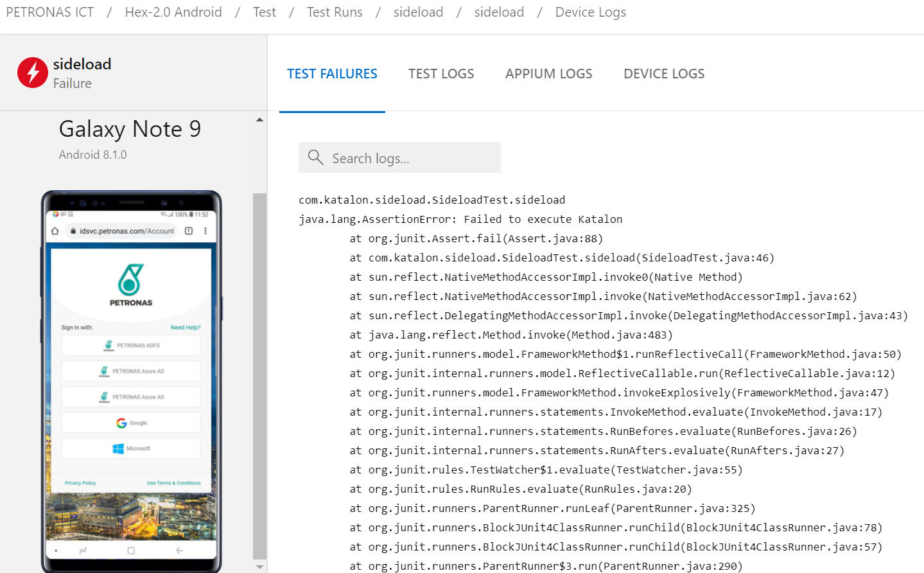The image size is (924, 573).
Task: Open the Hex-2.0 Android breadcrumb link
Action: [x=173, y=12]
